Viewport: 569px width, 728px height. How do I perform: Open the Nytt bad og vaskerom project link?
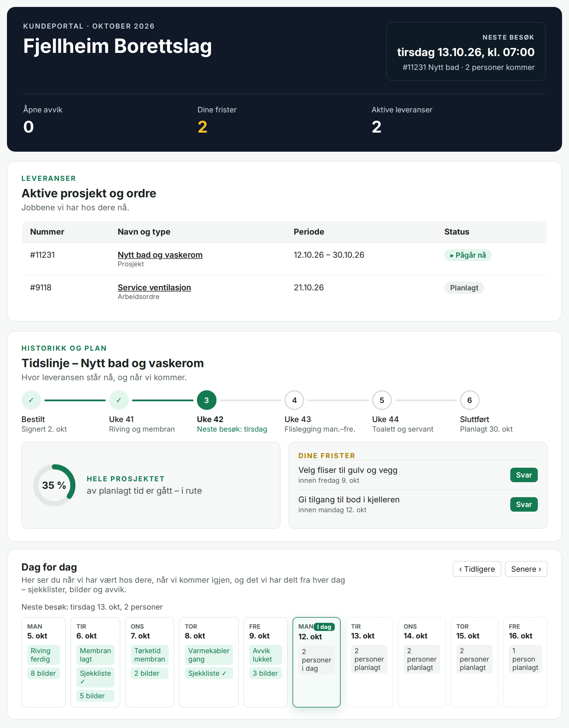tap(160, 255)
